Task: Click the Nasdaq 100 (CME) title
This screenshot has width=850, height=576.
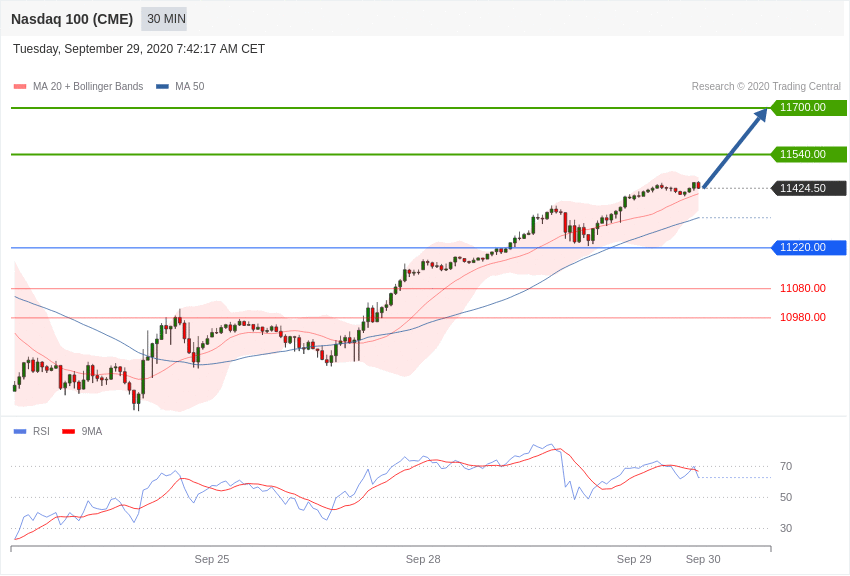Action: click(72, 19)
